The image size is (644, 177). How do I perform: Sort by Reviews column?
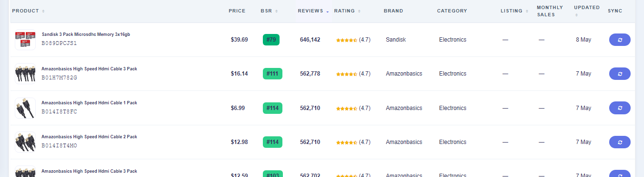pyautogui.click(x=313, y=11)
